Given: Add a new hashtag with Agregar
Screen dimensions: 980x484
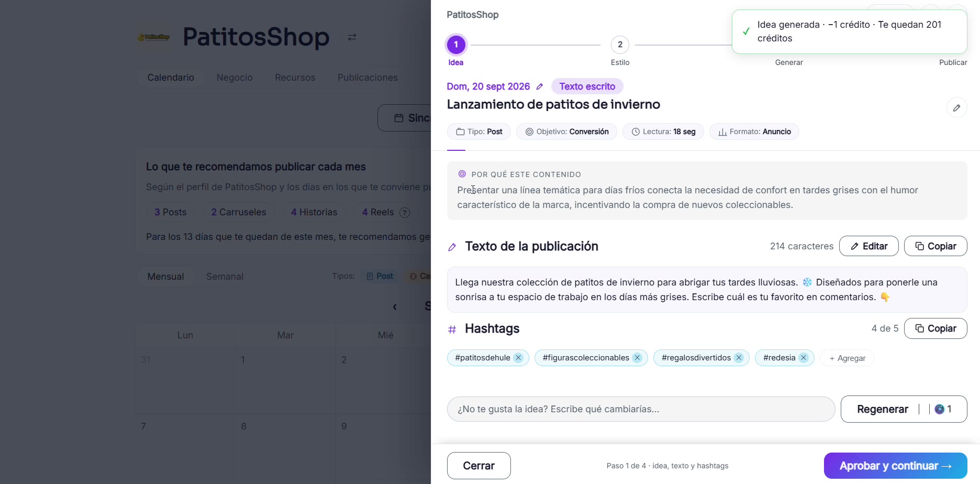Looking at the screenshot, I should 847,358.
